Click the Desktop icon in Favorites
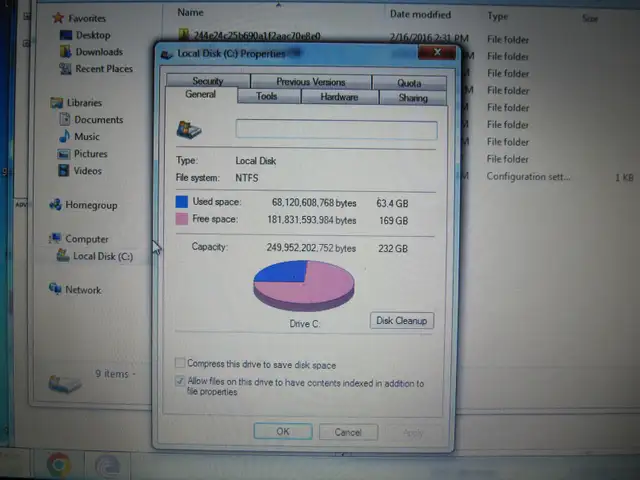Viewport: 640px width, 480px height. [66, 35]
